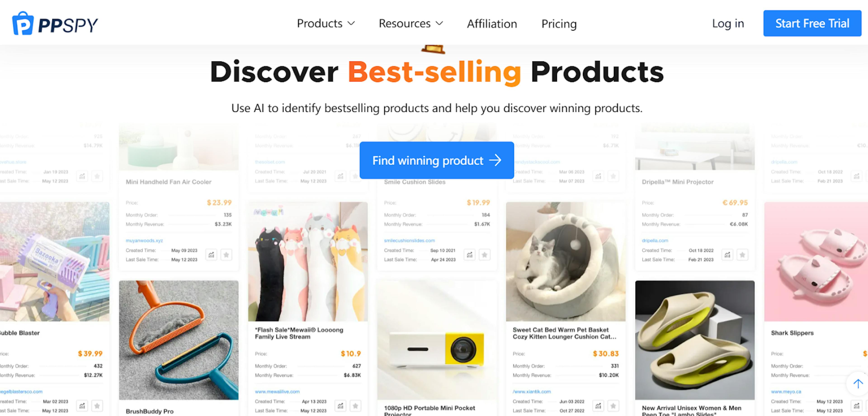Star the Sweet Cat Bed product
The image size is (868, 416).
(x=613, y=406)
